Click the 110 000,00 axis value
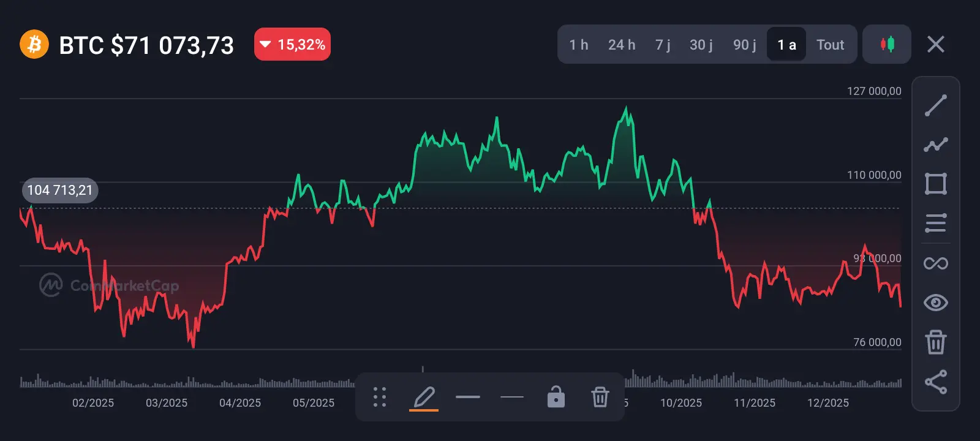The image size is (980, 441). pyautogui.click(x=874, y=175)
